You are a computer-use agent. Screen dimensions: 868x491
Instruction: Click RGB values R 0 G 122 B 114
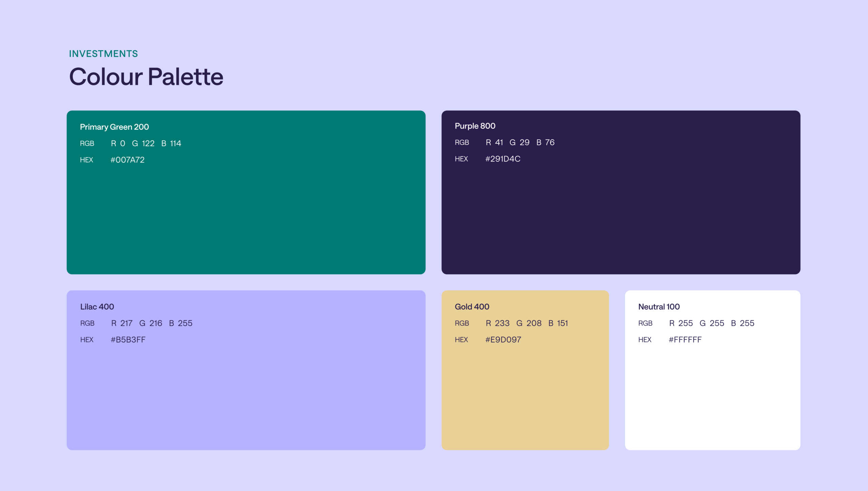click(x=146, y=143)
